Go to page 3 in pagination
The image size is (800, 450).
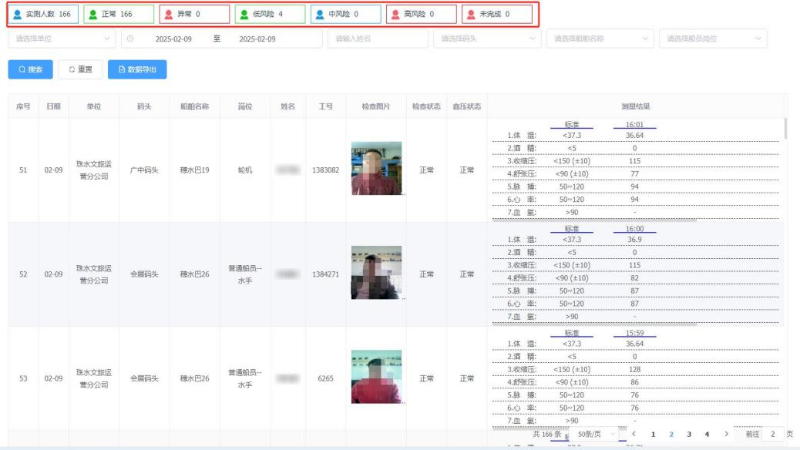pyautogui.click(x=688, y=435)
